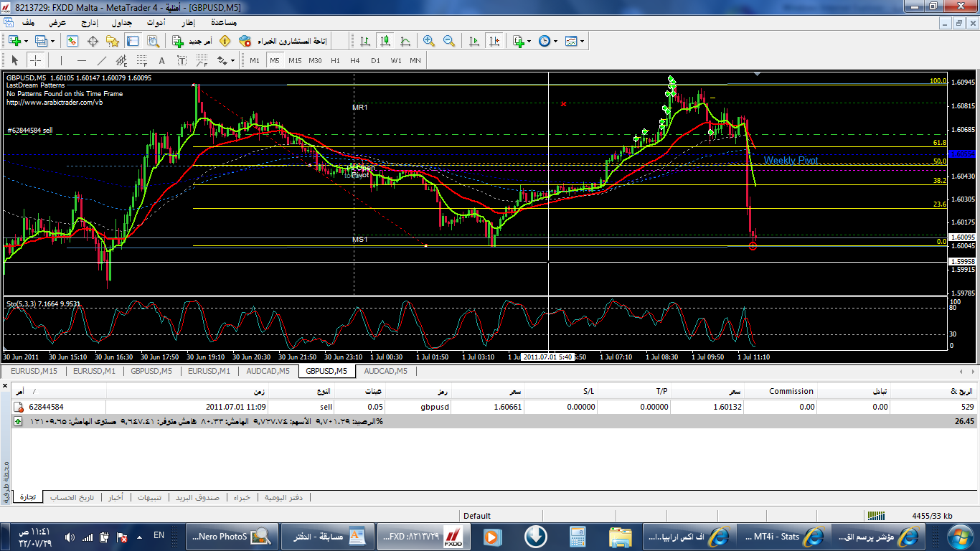The width and height of the screenshot is (980, 551).
Task: Open the indicators list icon
Action: (x=518, y=41)
